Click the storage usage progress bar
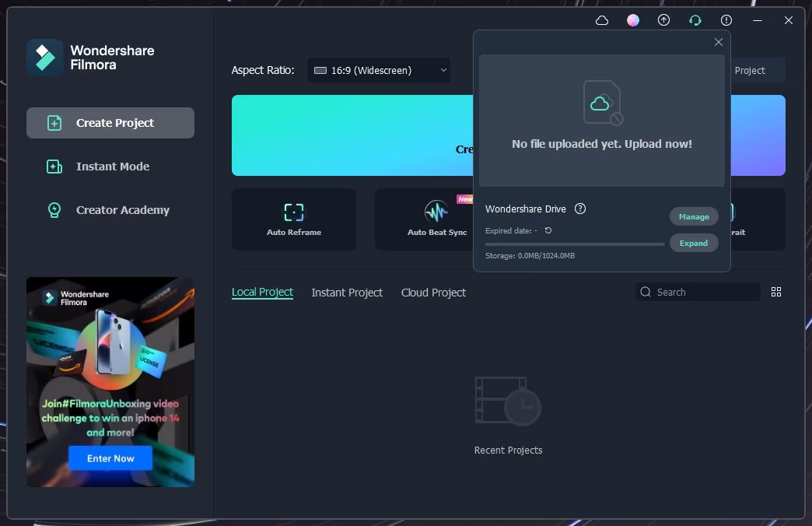Viewport: 812px width, 526px height. [x=575, y=244]
